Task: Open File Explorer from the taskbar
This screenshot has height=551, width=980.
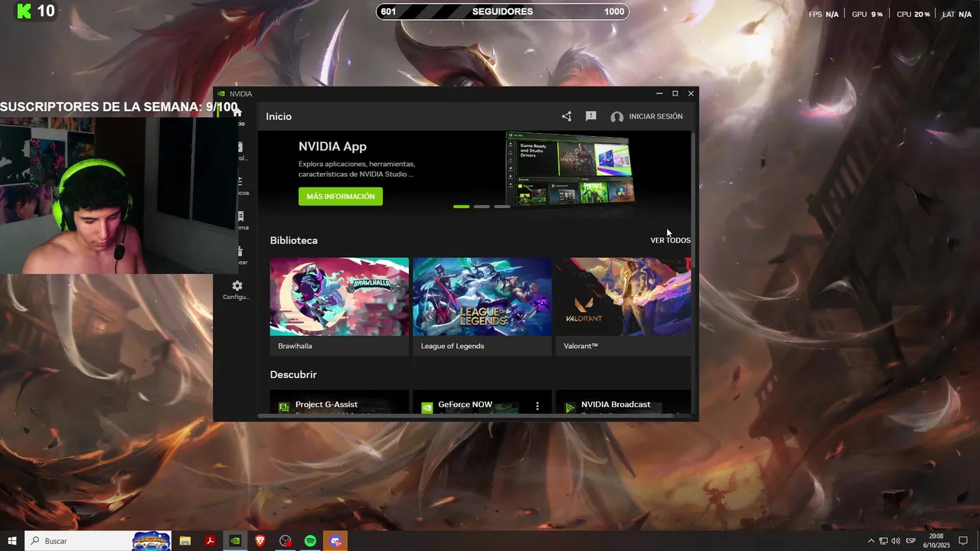Action: click(185, 541)
